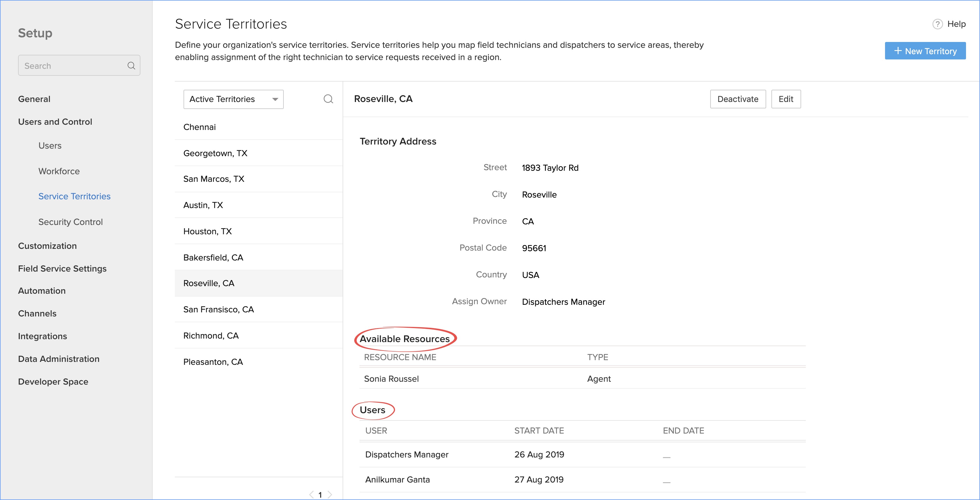Select San Fransisco, CA territory
This screenshot has width=980, height=500.
tap(218, 309)
